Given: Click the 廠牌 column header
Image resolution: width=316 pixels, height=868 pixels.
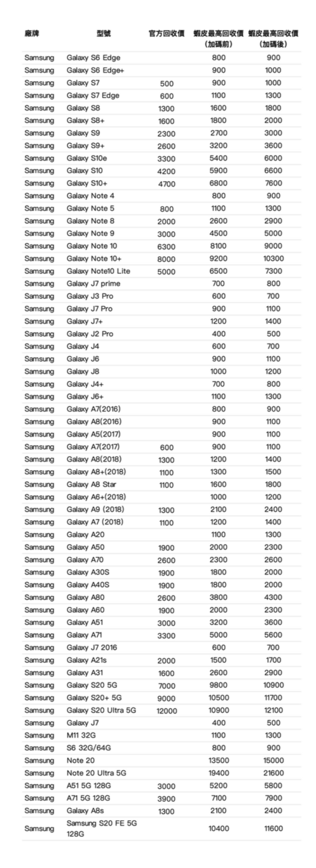Looking at the screenshot, I should 32,33.
